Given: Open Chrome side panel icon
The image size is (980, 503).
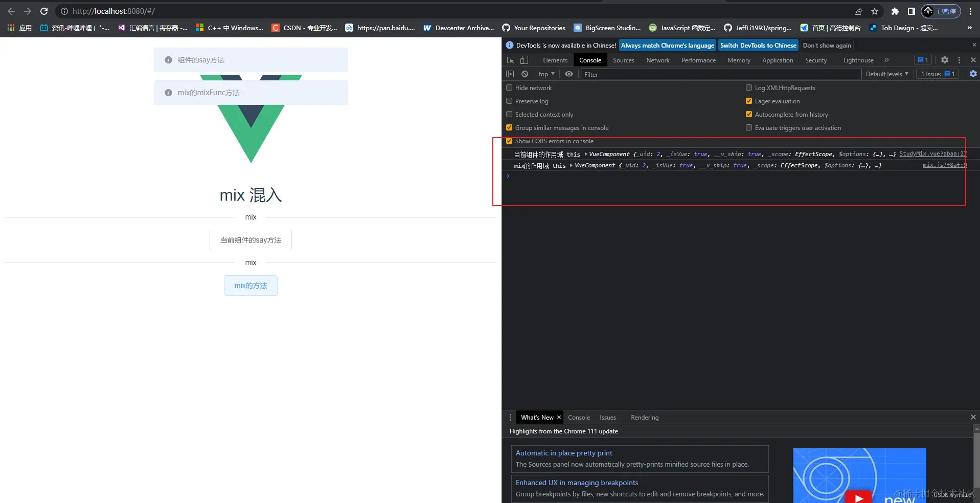Looking at the screenshot, I should click(x=911, y=11).
